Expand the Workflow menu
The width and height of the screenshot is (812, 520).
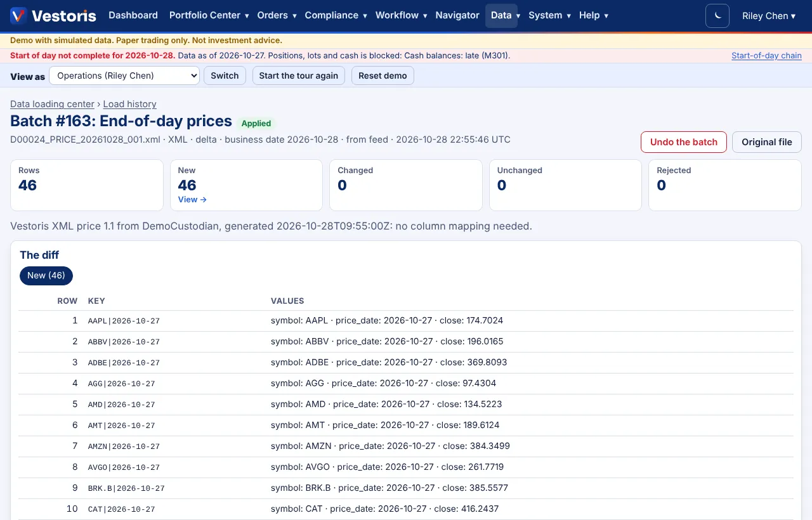click(401, 15)
